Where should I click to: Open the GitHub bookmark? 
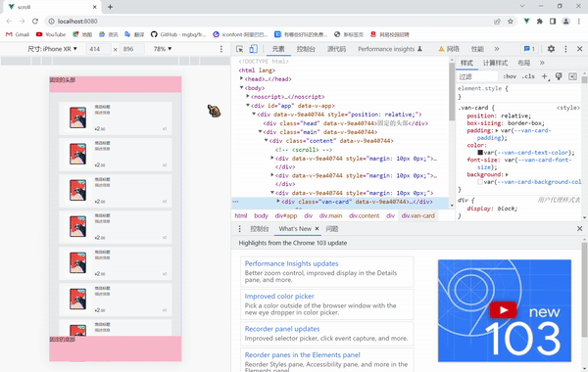click(178, 34)
